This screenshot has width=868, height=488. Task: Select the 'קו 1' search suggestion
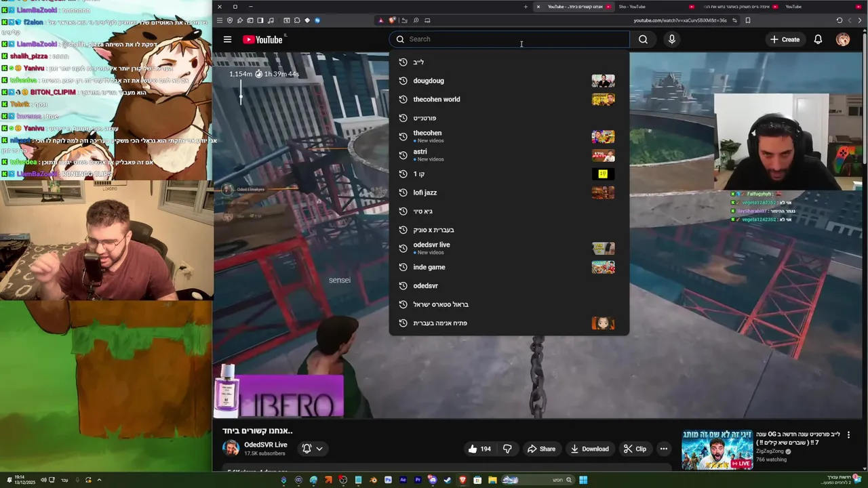click(509, 174)
